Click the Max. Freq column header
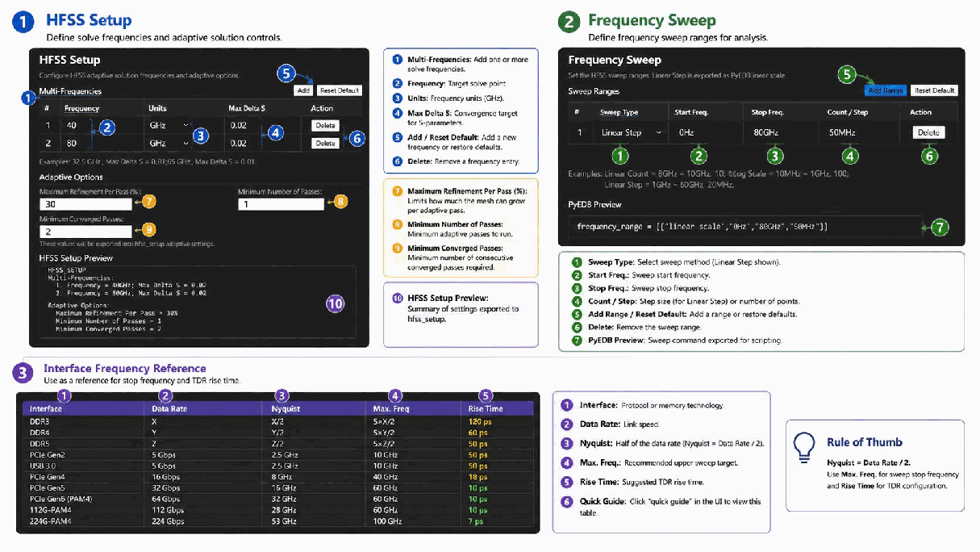Viewport: 980px width, 552px height. (x=392, y=408)
